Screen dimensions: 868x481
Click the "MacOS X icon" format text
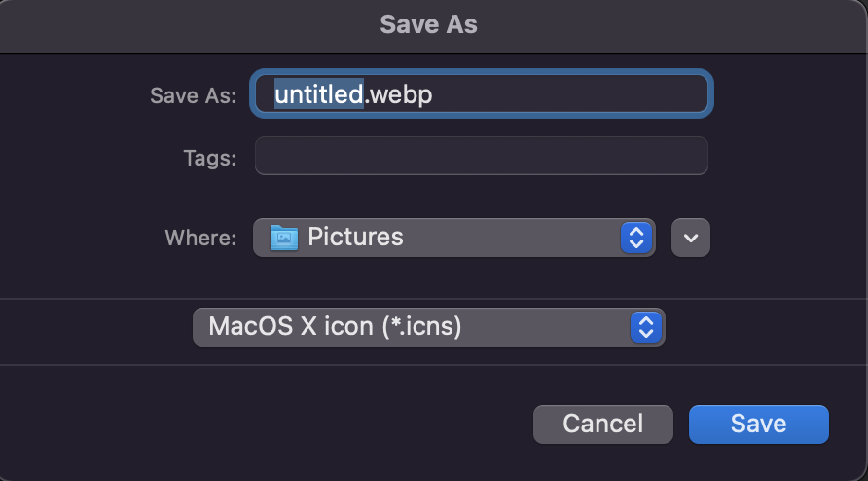pos(291,326)
